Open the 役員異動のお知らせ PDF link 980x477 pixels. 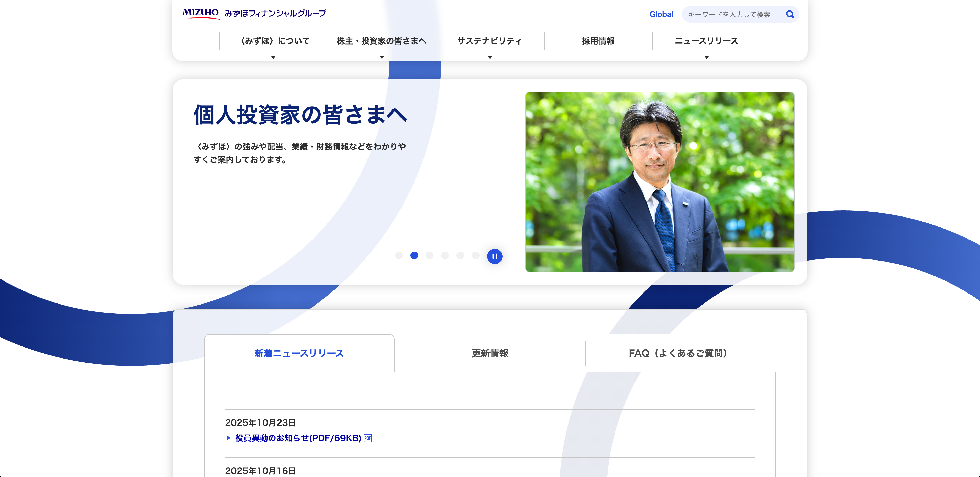click(298, 438)
